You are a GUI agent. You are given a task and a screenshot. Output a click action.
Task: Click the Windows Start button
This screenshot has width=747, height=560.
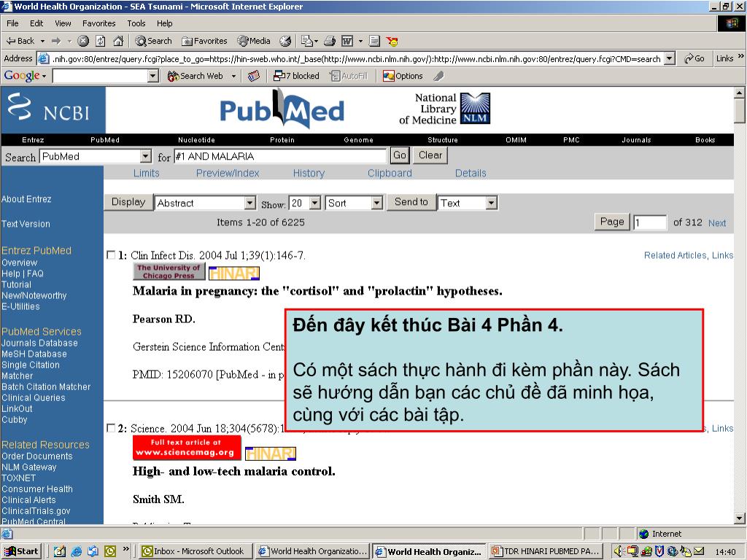pyautogui.click(x=21, y=551)
